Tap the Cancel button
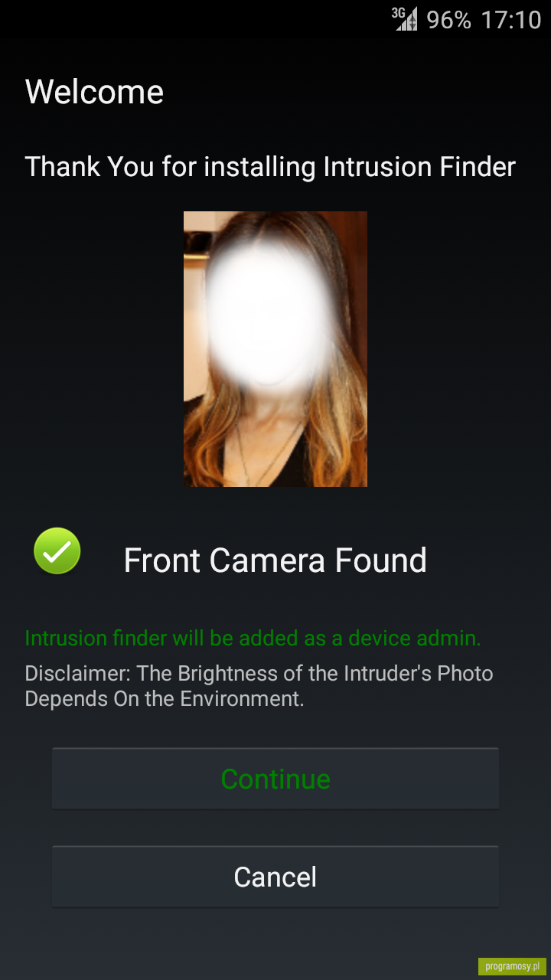The width and height of the screenshot is (551, 980). coord(275,877)
